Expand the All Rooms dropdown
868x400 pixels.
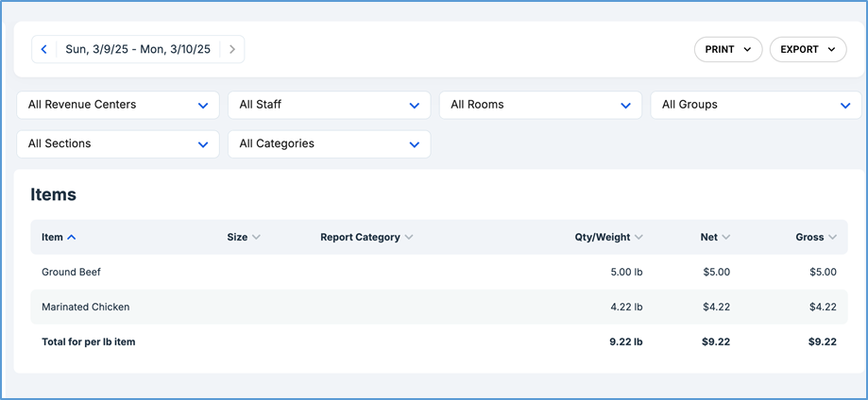pos(540,105)
